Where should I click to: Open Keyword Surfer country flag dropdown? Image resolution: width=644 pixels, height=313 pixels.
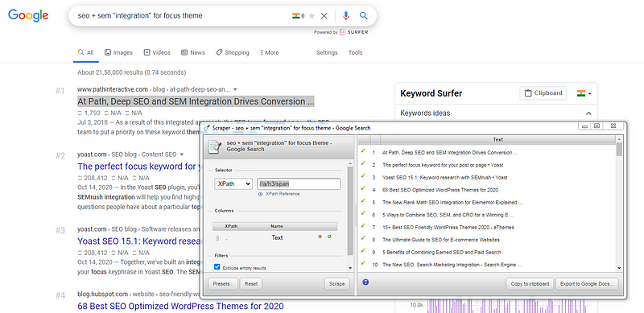tap(584, 93)
